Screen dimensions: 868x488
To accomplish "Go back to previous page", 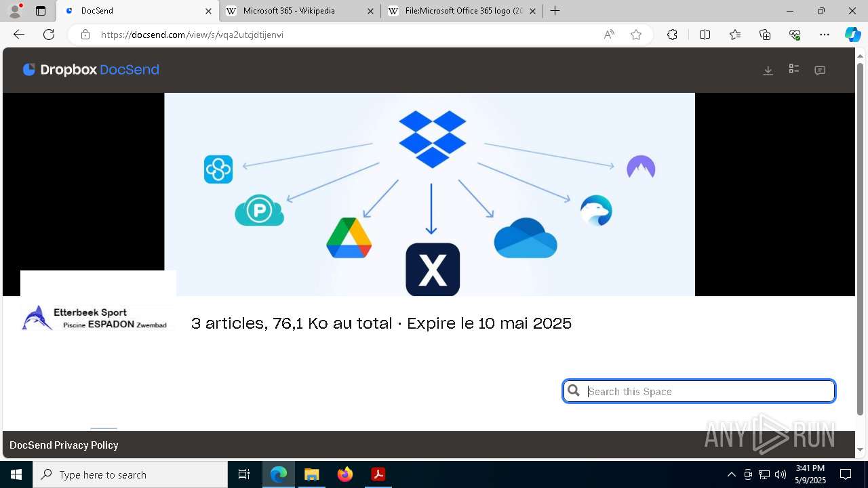I will tap(19, 35).
